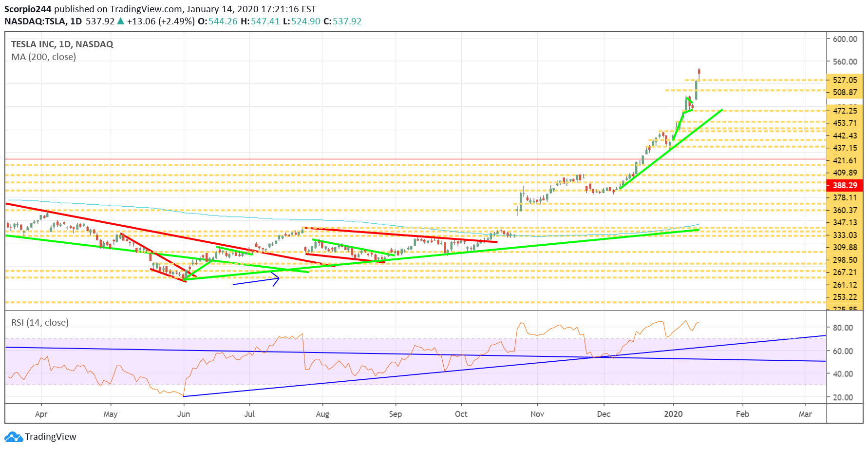This screenshot has width=868, height=450.
Task: Select the 309.88 price level label
Action: click(x=845, y=247)
